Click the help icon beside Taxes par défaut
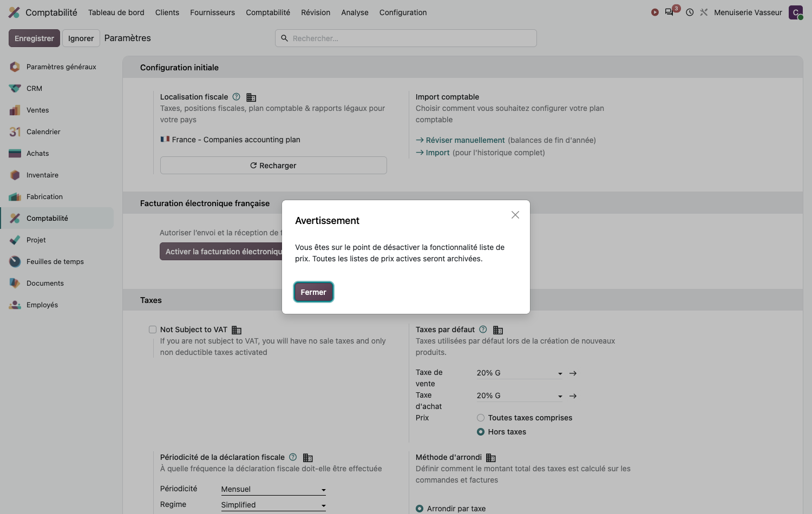Image resolution: width=812 pixels, height=514 pixels. (x=483, y=330)
